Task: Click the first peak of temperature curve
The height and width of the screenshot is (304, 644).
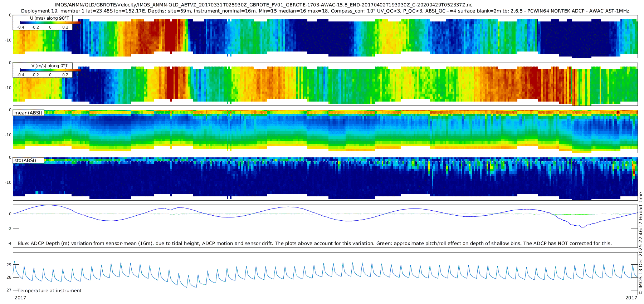Action: [x=14, y=262]
